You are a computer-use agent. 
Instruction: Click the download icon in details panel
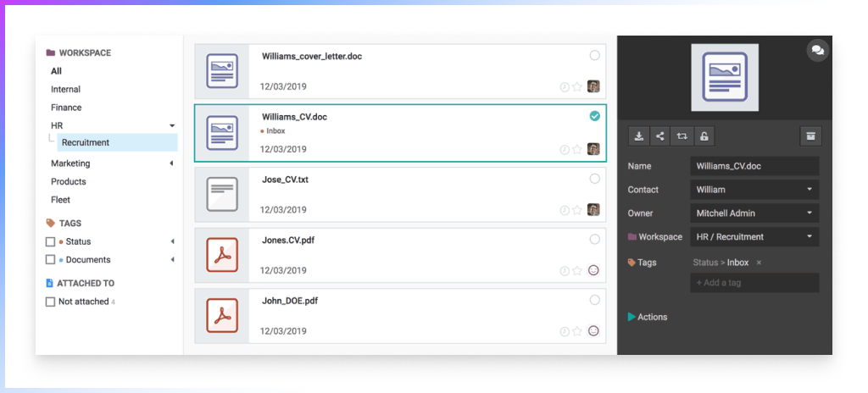pos(639,136)
